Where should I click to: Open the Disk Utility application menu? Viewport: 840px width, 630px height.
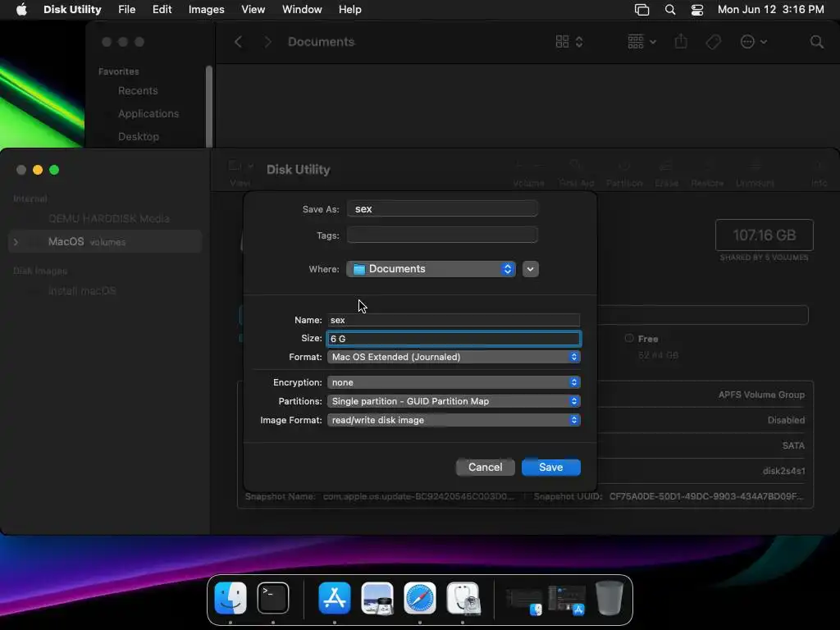pos(72,10)
